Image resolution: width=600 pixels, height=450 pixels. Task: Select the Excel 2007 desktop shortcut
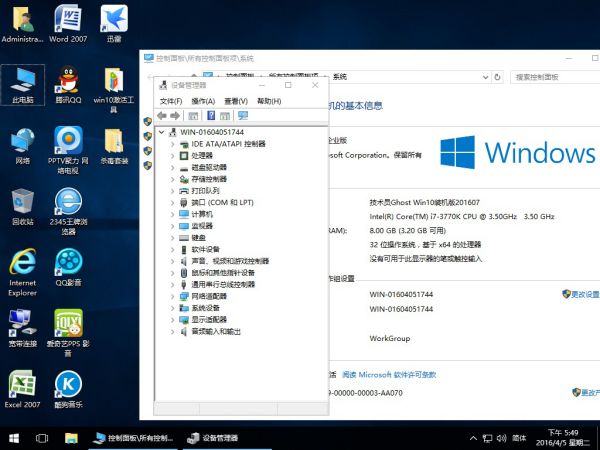[x=23, y=388]
